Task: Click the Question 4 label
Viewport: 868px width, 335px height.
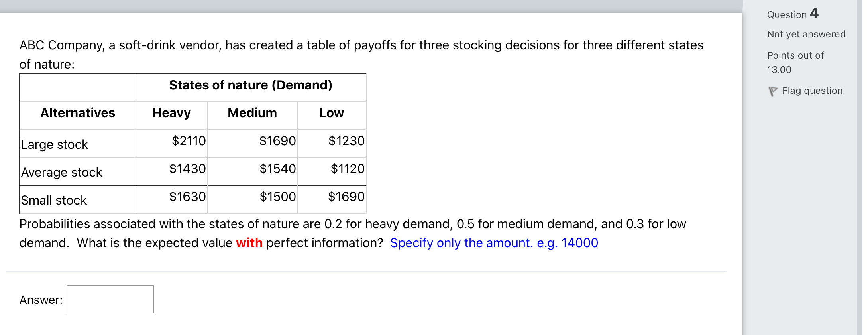Action: 793,14
